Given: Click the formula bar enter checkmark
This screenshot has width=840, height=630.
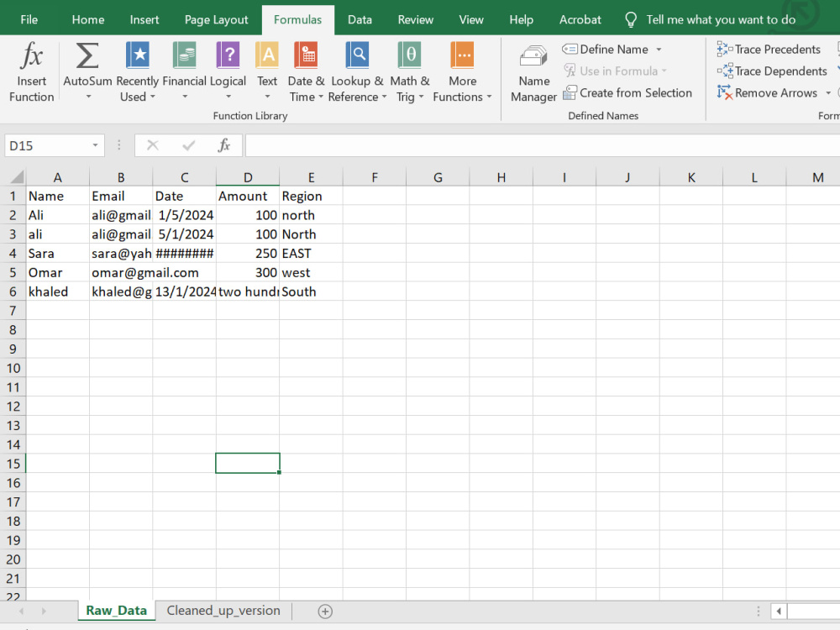Looking at the screenshot, I should 188,145.
